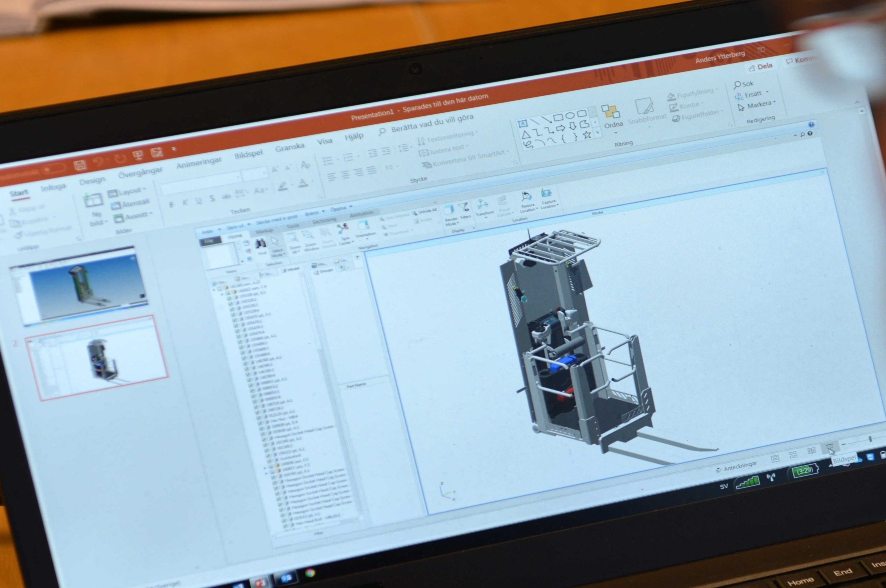Viewport: 886px width, 588px height.
Task: Click the zoom out minus button
Action: (x=844, y=444)
